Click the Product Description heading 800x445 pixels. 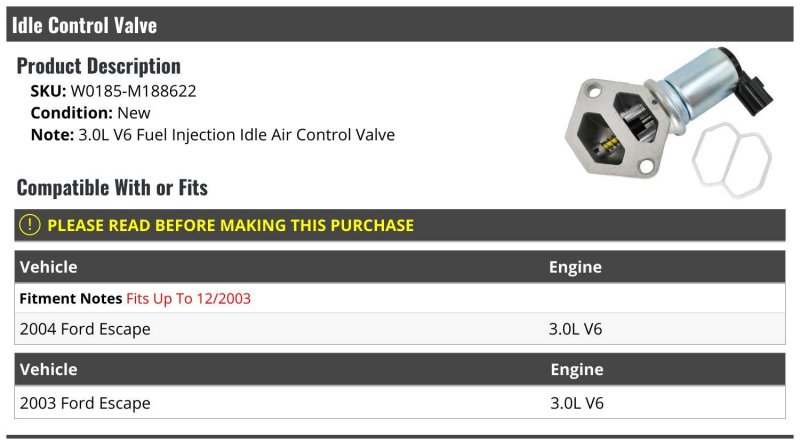pyautogui.click(x=99, y=66)
